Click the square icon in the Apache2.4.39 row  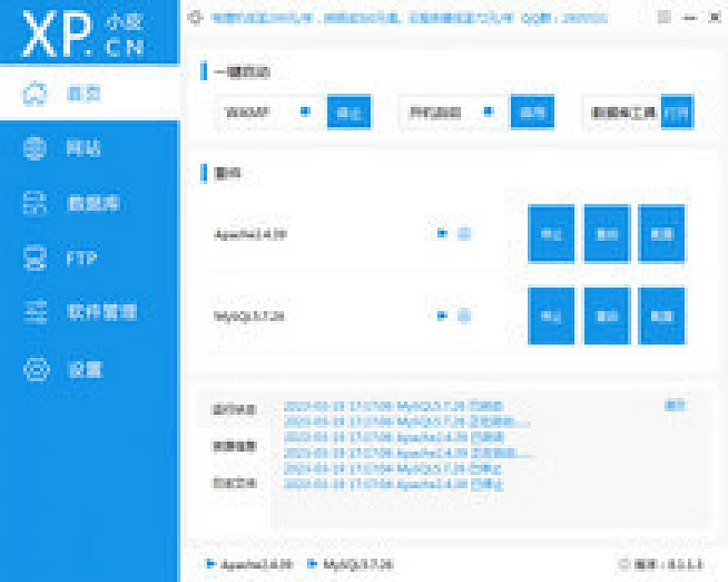464,234
